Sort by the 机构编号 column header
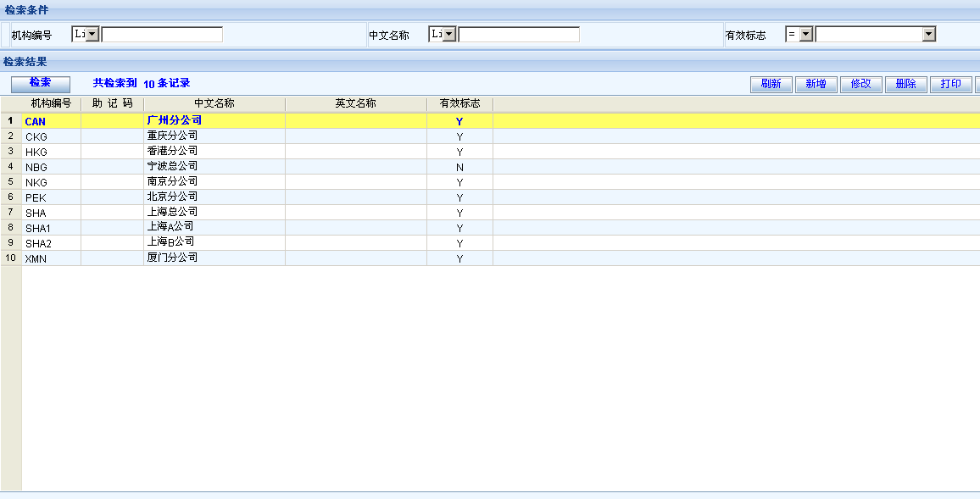980x499 pixels. pyautogui.click(x=51, y=103)
